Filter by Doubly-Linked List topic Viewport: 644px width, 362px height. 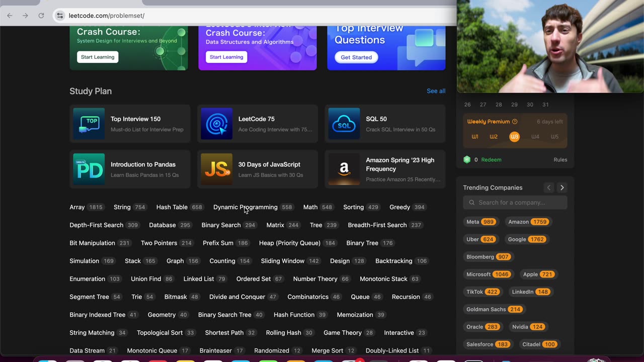[398, 351]
